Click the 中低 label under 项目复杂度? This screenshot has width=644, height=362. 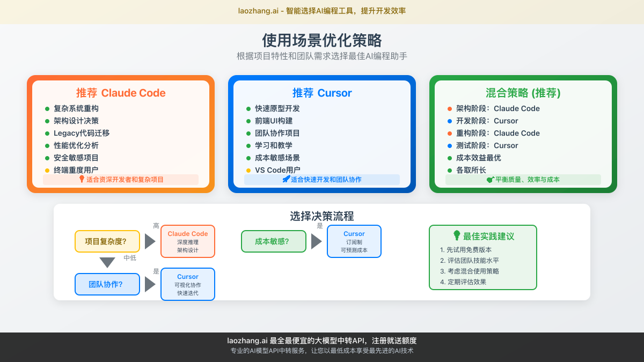point(130,258)
